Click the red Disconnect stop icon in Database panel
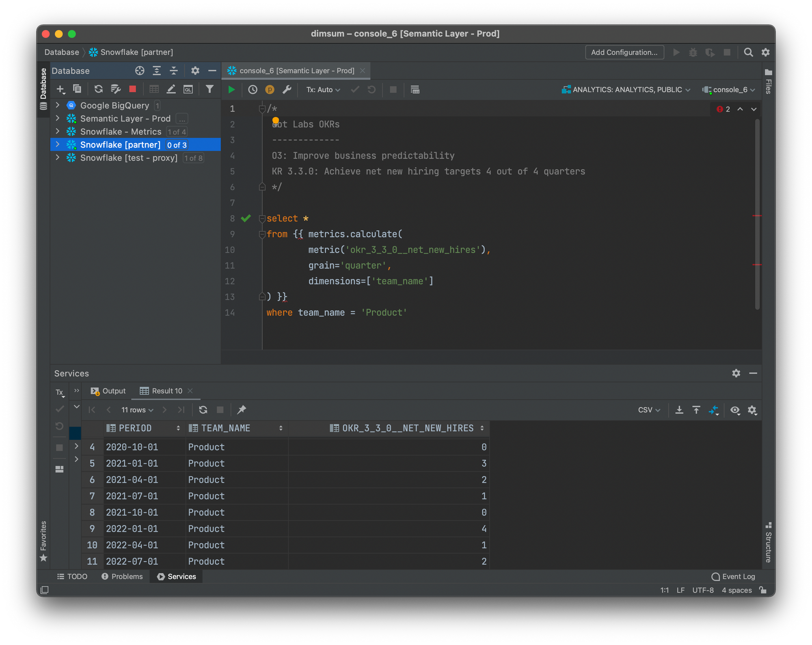The width and height of the screenshot is (812, 645). click(132, 89)
